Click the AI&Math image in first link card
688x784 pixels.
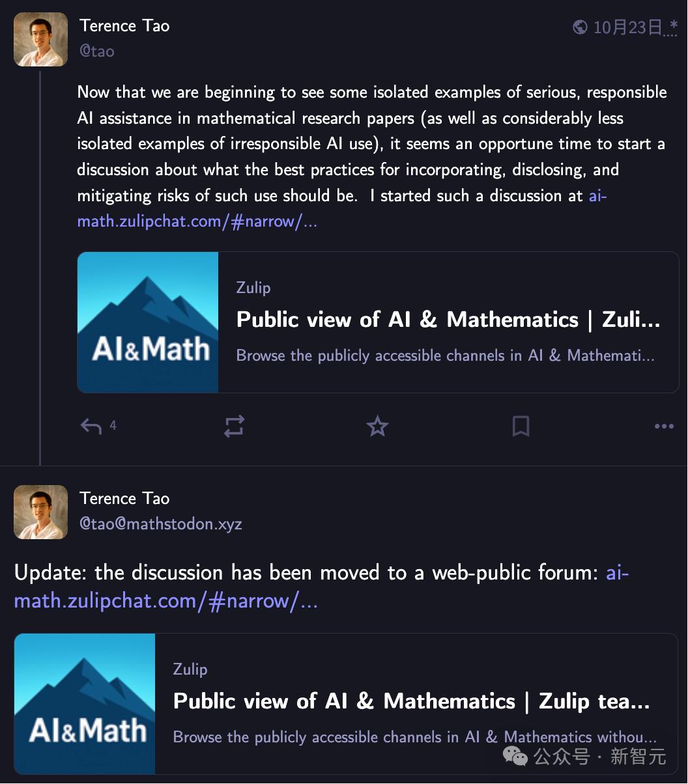[148, 322]
